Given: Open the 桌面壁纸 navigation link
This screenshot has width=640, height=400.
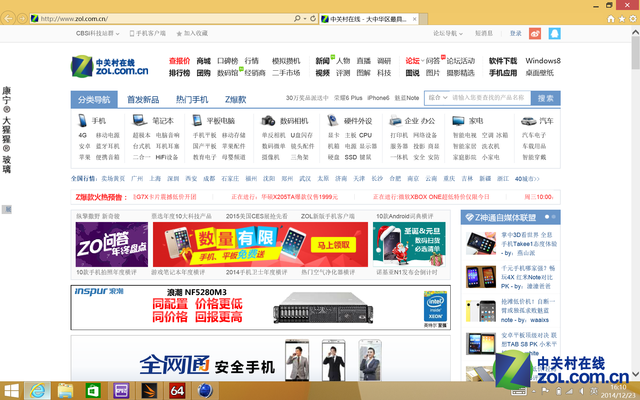Looking at the screenshot, I should tap(540, 73).
